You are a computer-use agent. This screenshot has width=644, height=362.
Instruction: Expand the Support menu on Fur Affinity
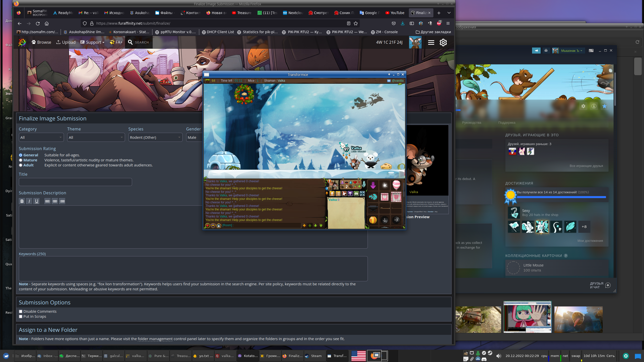[x=92, y=42]
